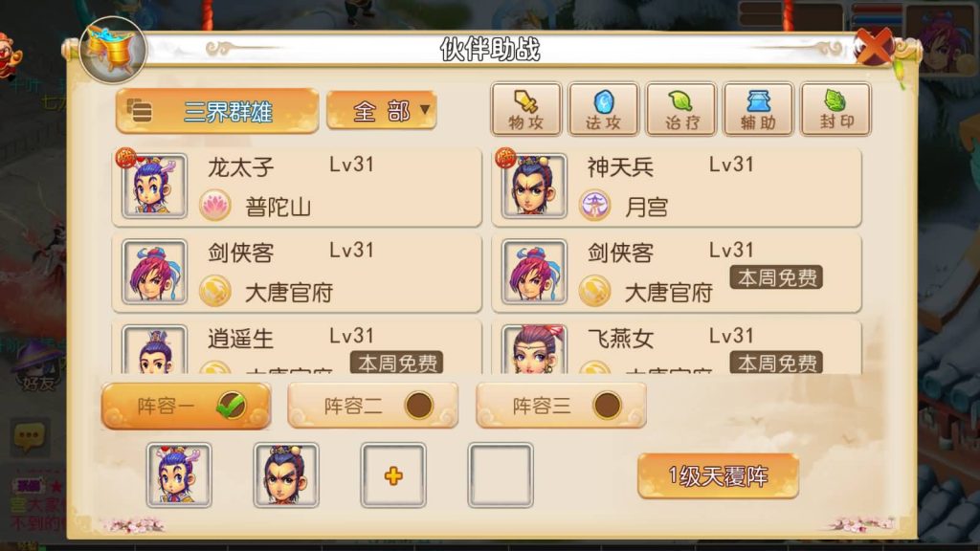The height and width of the screenshot is (551, 980).
Task: Add partner using the plus slot
Action: click(x=393, y=475)
